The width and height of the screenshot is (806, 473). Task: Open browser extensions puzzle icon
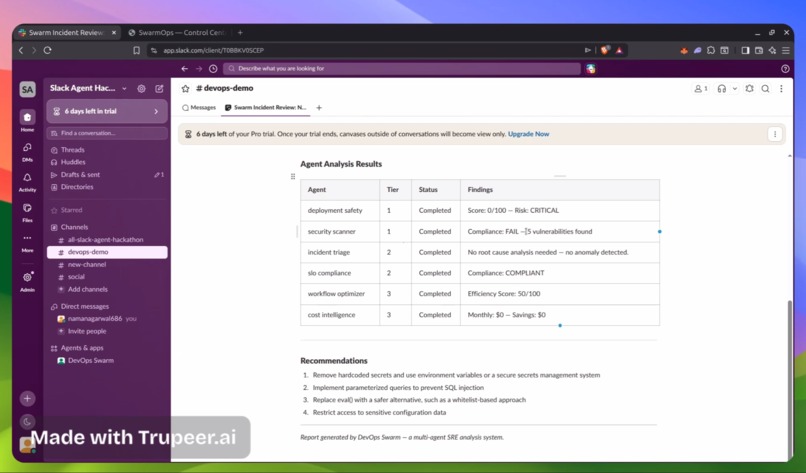710,50
